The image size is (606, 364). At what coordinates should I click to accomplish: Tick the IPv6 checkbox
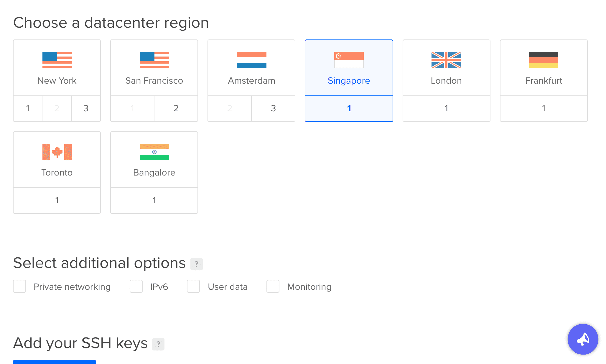[136, 286]
